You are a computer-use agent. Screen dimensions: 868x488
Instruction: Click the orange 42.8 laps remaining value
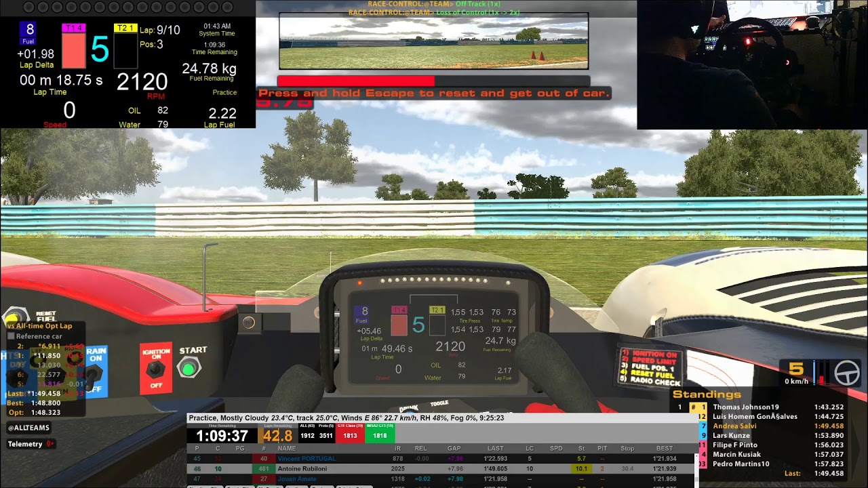tap(278, 436)
